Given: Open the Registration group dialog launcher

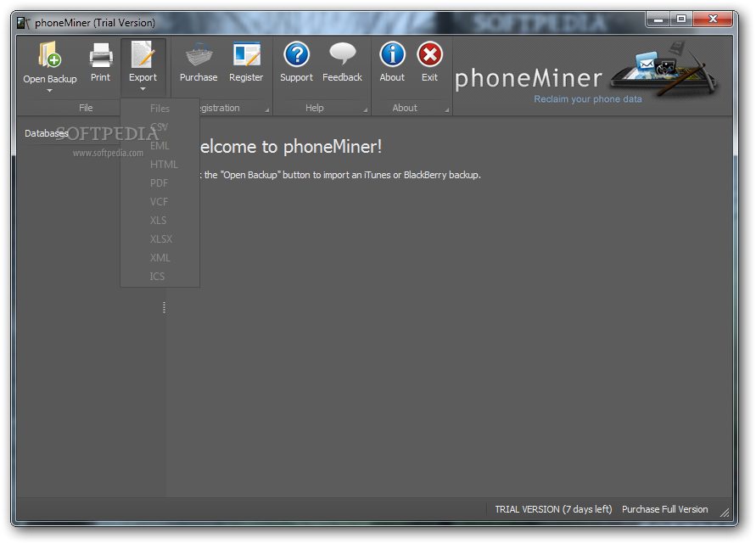Looking at the screenshot, I should [266, 110].
